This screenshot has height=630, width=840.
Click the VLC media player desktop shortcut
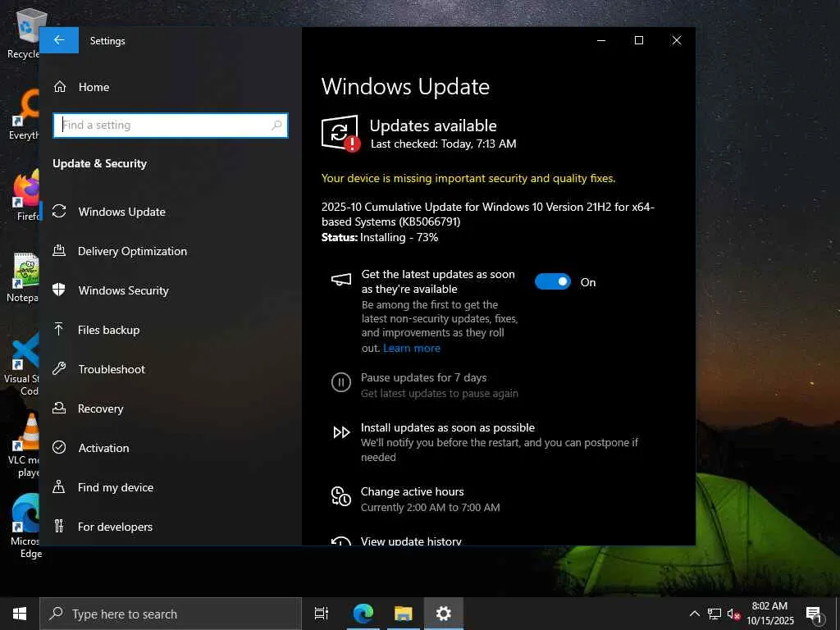(24, 445)
